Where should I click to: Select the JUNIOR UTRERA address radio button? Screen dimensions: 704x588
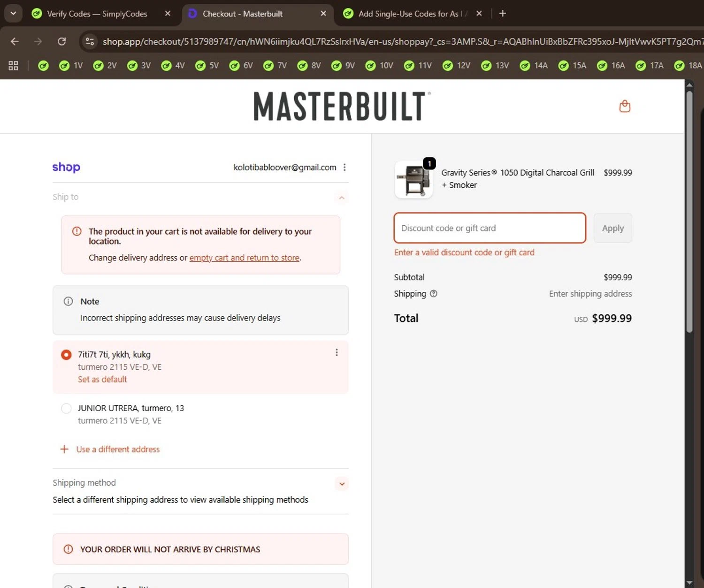coord(66,408)
